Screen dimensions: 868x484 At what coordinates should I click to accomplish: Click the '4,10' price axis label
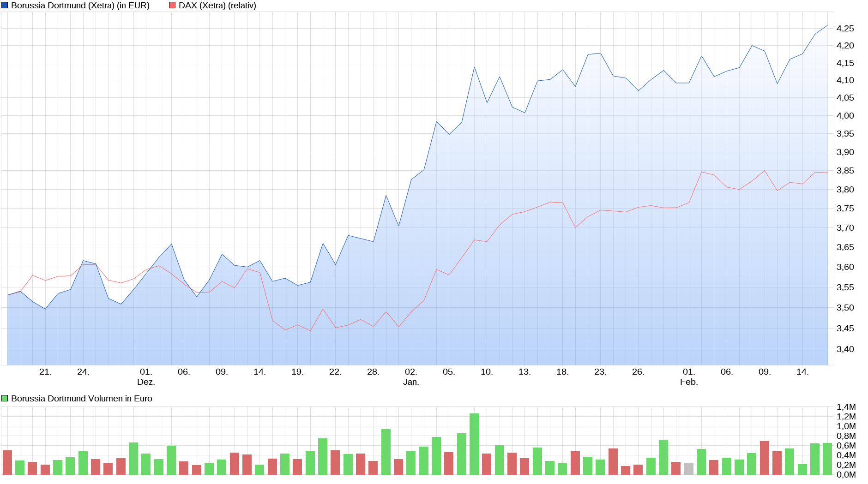click(x=845, y=80)
